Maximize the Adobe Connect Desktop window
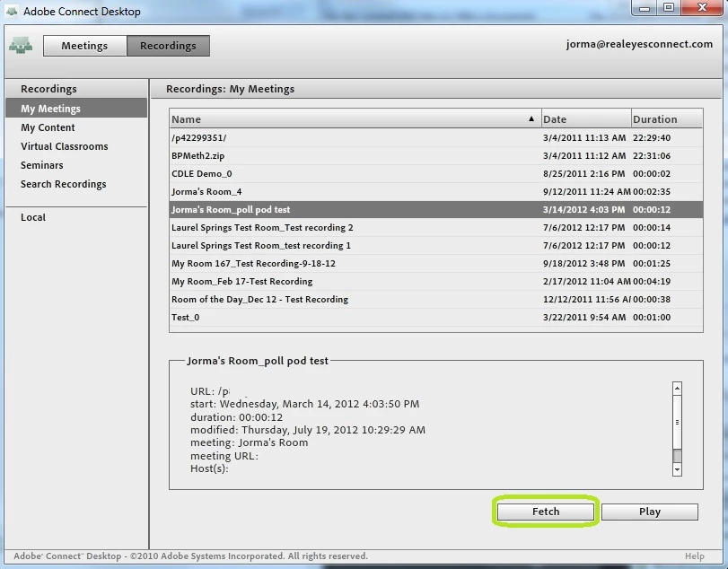728x569 pixels. 668,7
